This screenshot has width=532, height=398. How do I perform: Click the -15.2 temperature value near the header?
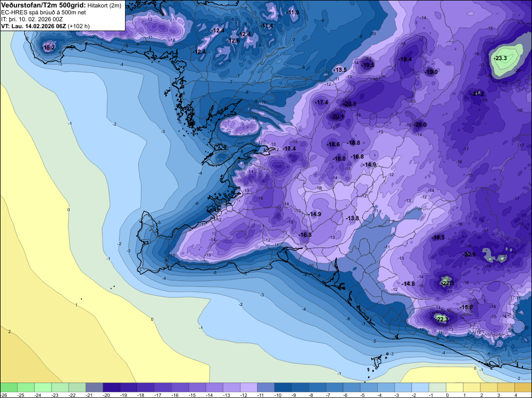pos(48,47)
